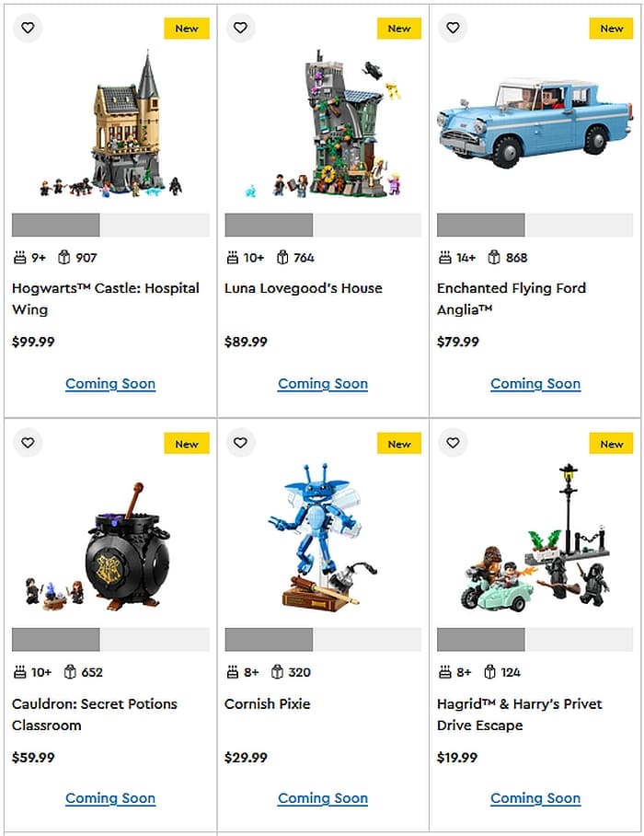This screenshot has height=836, width=644.
Task: Click the heart icon on Cornish Pixie
Action: tap(240, 443)
